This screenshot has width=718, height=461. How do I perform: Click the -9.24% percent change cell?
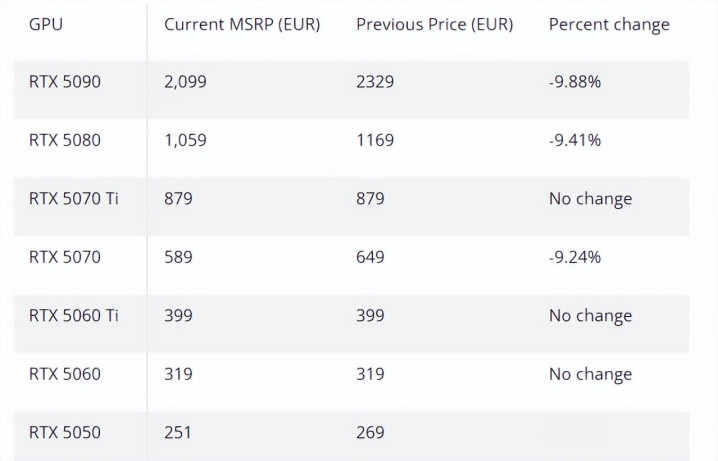[x=575, y=257]
